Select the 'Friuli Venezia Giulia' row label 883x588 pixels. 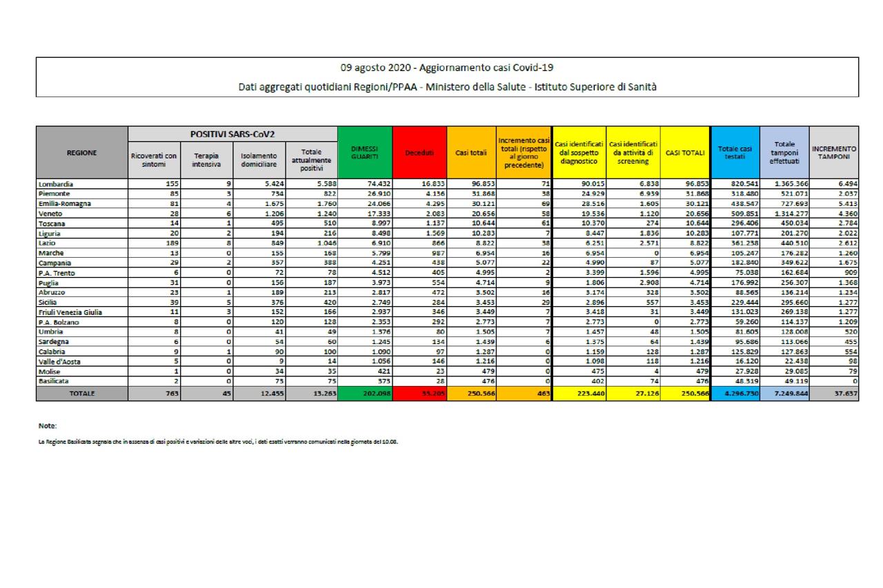point(70,312)
